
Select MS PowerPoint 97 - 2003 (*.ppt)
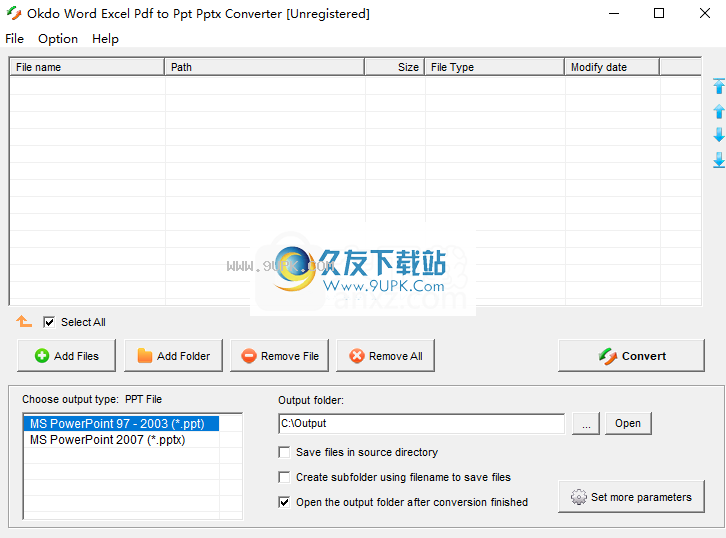pyautogui.click(x=121, y=424)
